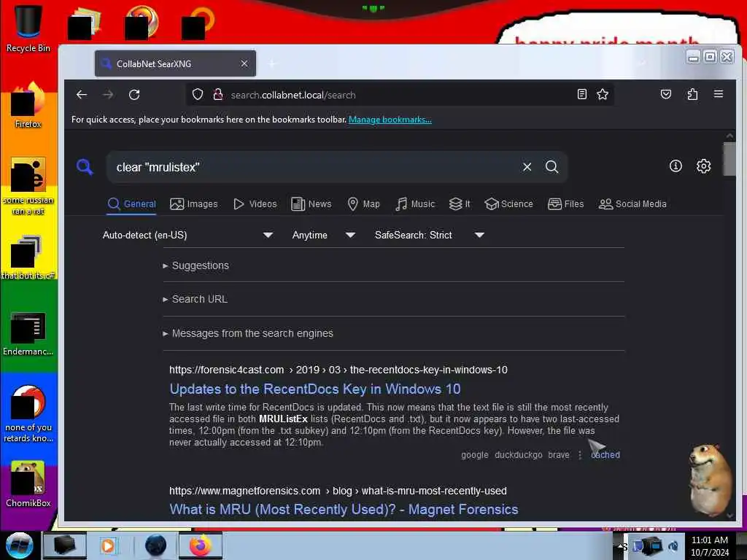Click the volume icon in system tray
Image resolution: width=747 pixels, height=560 pixels.
coord(673,546)
